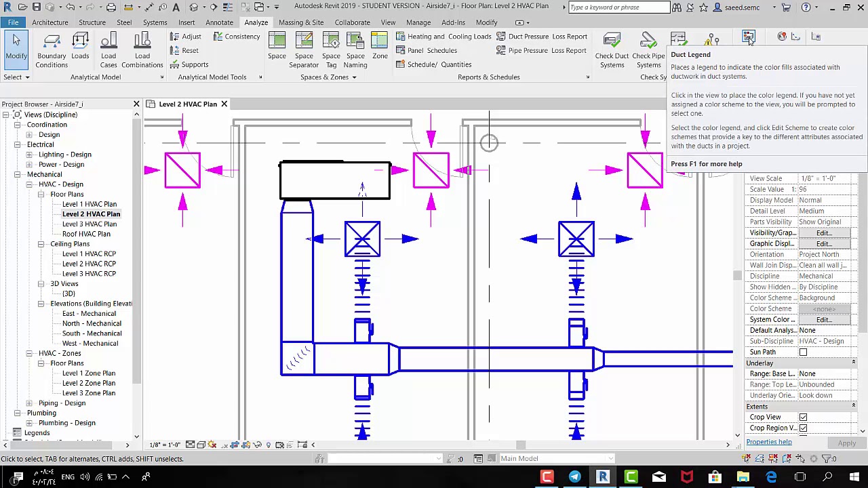Collapse the Underlay properties section
The width and height of the screenshot is (868, 488).
point(853,363)
